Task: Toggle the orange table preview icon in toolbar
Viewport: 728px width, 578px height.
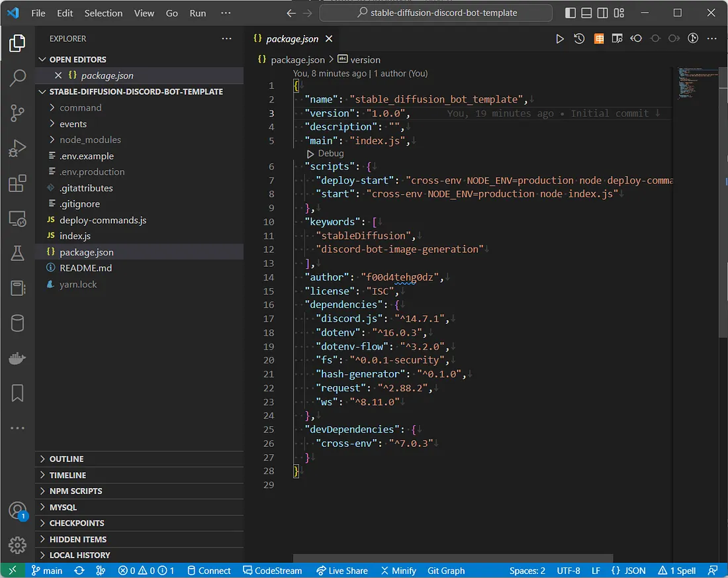Action: click(598, 38)
